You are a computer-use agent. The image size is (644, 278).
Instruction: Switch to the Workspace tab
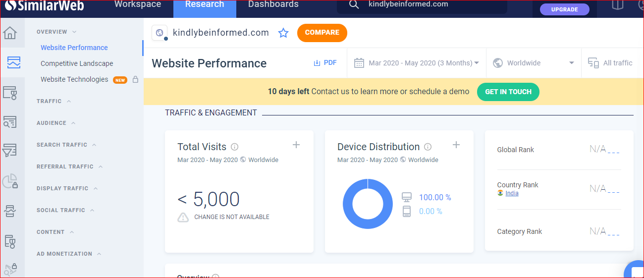tap(138, 4)
